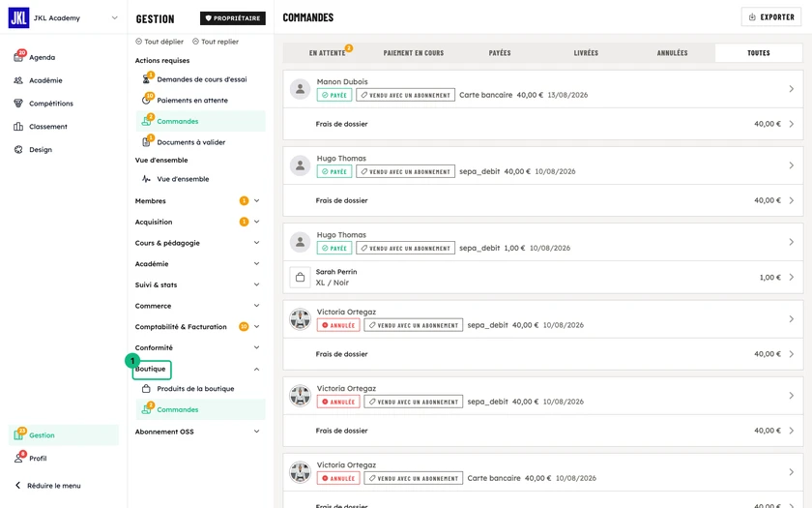Screen dimensions: 812x508
Task: Click the Propriétaire badge
Action: click(x=233, y=18)
